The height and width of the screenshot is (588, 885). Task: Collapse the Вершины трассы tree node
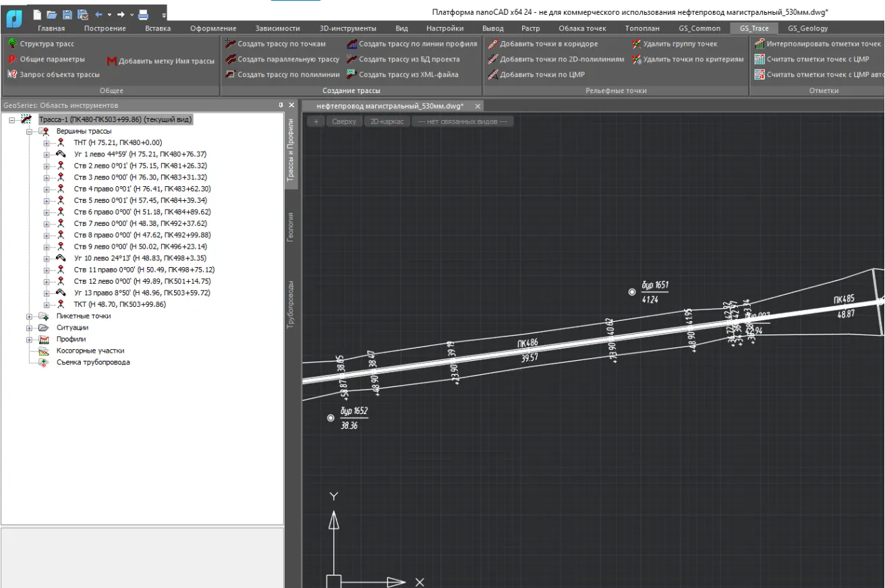(x=29, y=131)
